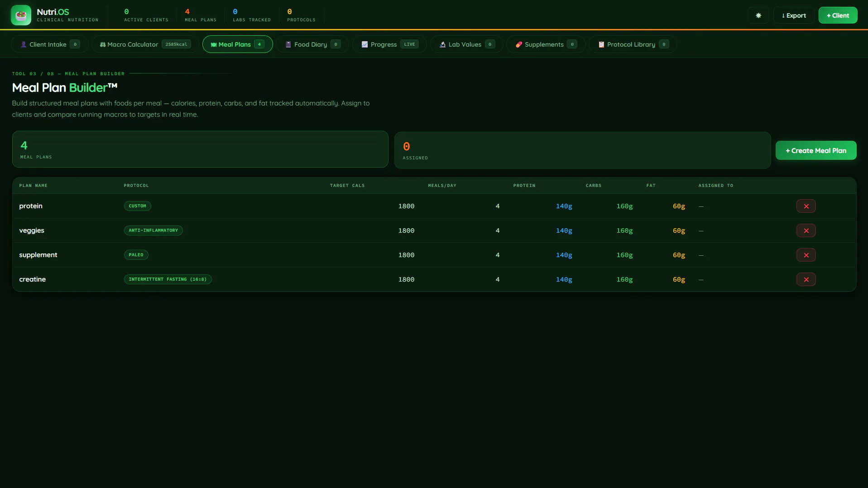Open the Food Diary tab
This screenshot has width=868, height=488.
click(312, 44)
